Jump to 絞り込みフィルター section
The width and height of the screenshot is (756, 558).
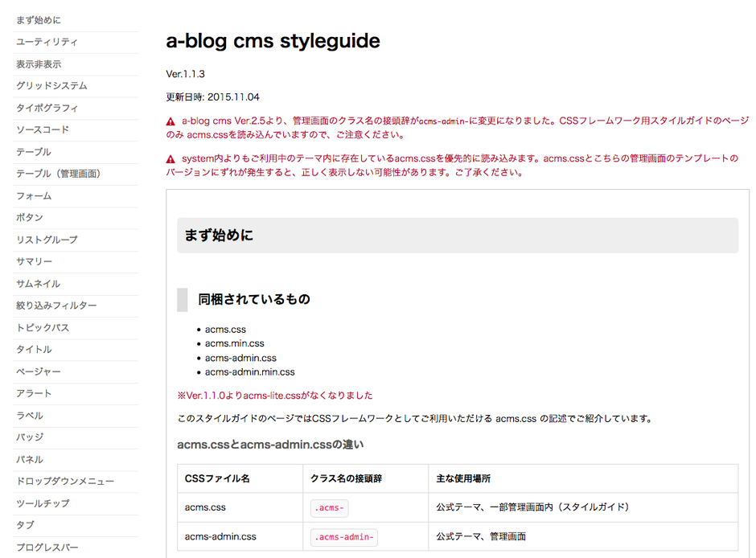[56, 306]
